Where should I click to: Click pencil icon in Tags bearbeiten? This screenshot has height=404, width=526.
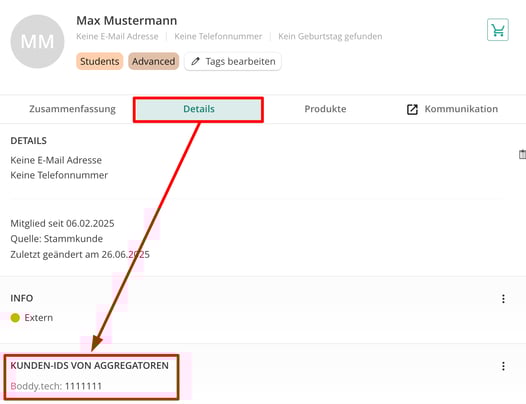coord(195,61)
